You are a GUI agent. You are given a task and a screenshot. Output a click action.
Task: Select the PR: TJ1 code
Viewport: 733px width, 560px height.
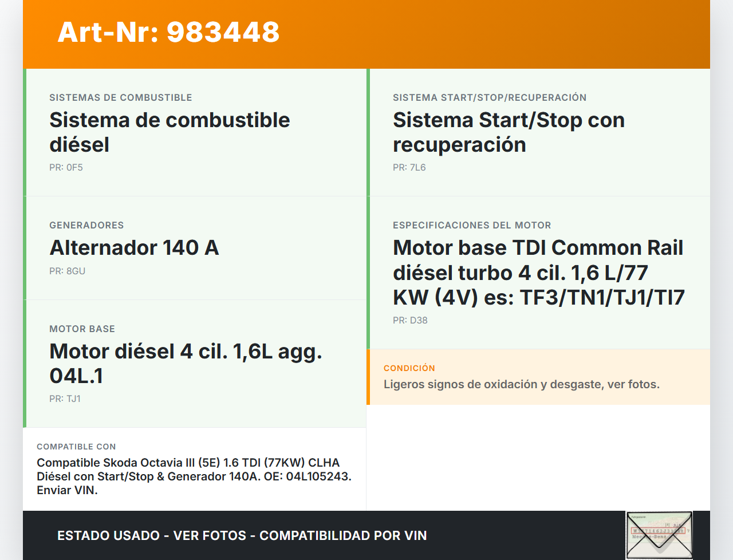(65, 399)
